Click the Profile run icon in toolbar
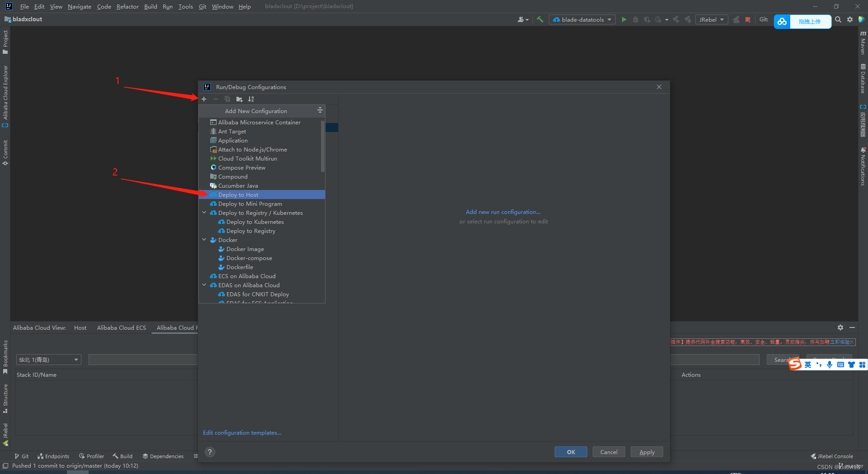This screenshot has width=868, height=474. pos(658,19)
